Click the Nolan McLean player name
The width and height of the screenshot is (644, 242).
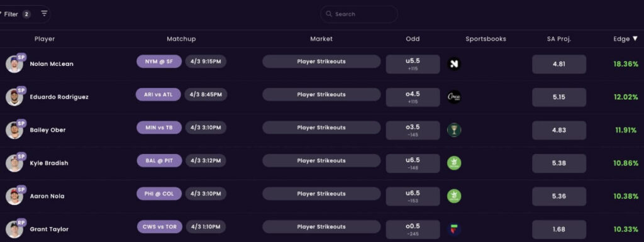pos(52,64)
